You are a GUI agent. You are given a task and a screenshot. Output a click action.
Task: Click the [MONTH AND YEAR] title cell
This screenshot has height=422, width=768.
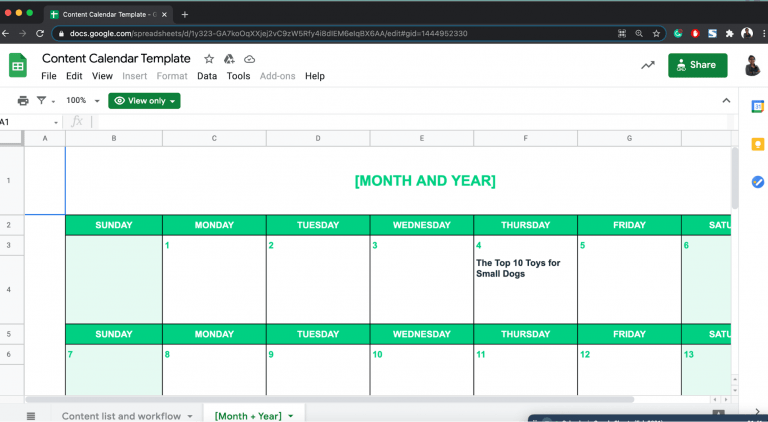pyautogui.click(x=425, y=181)
